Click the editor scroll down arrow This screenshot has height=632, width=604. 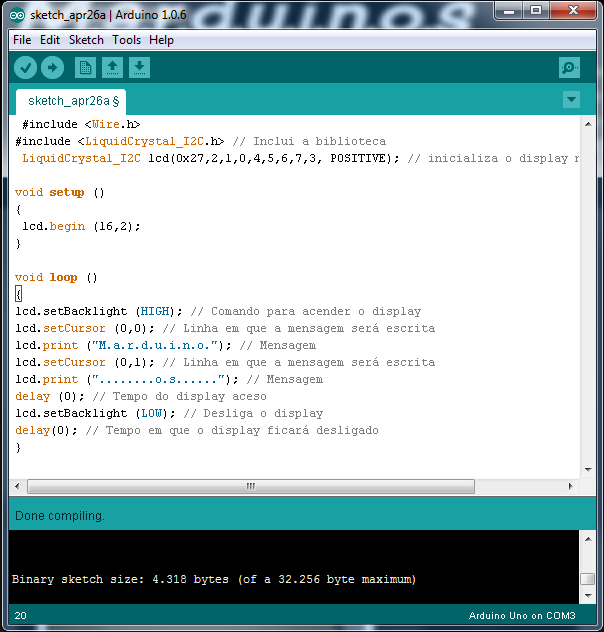click(x=588, y=470)
